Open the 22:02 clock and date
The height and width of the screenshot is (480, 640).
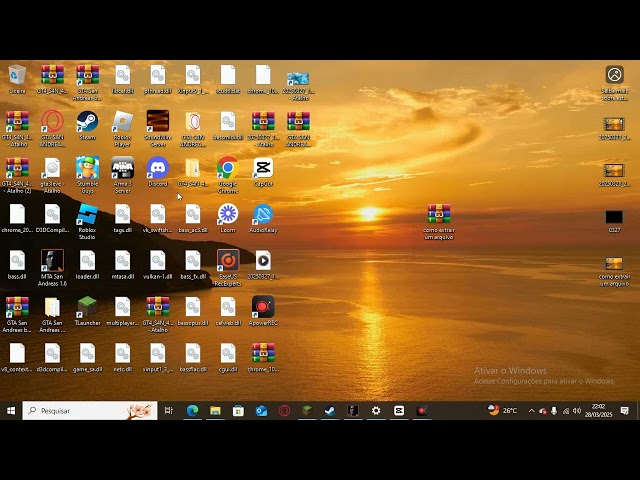[x=598, y=411]
